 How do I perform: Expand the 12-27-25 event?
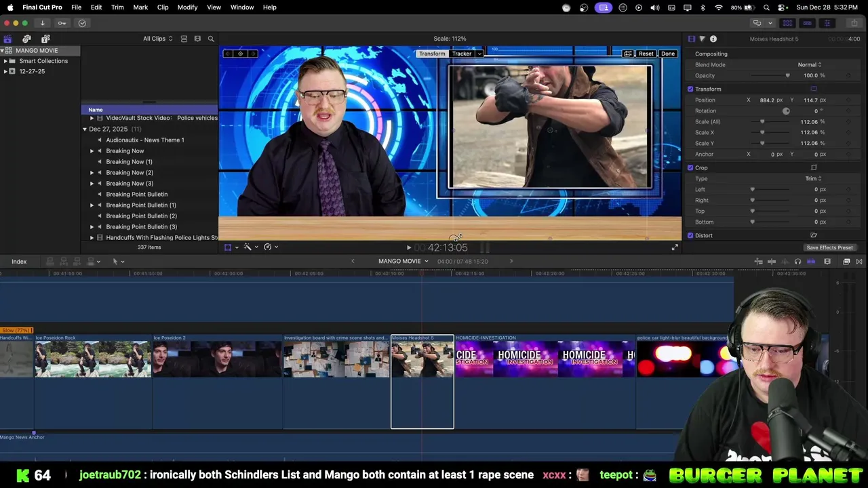coord(5,71)
